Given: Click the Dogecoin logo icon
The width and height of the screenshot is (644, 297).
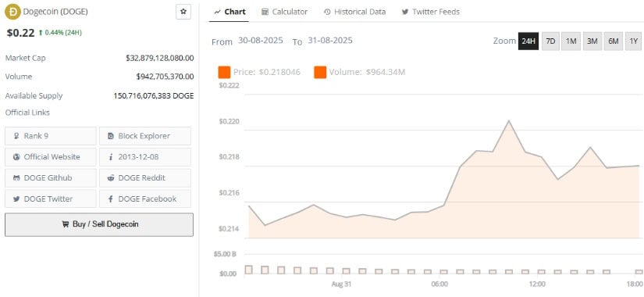Looking at the screenshot, I should coord(12,12).
